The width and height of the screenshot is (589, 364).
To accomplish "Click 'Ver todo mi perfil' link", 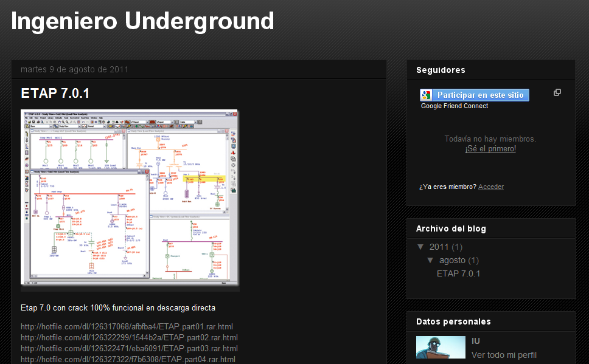I will click(x=504, y=355).
